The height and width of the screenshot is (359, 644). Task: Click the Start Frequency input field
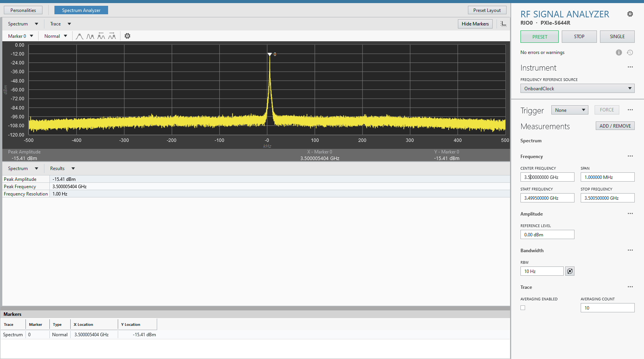(x=547, y=198)
